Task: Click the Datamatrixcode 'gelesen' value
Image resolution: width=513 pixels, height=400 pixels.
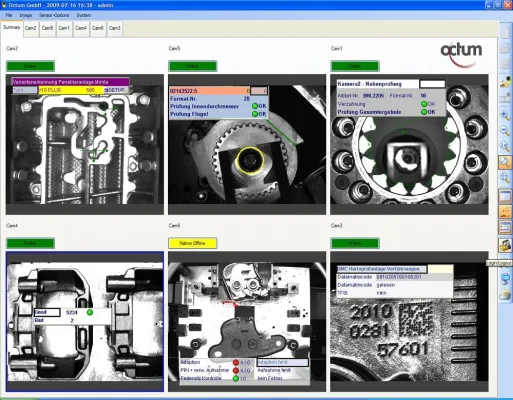Action: click(x=386, y=285)
